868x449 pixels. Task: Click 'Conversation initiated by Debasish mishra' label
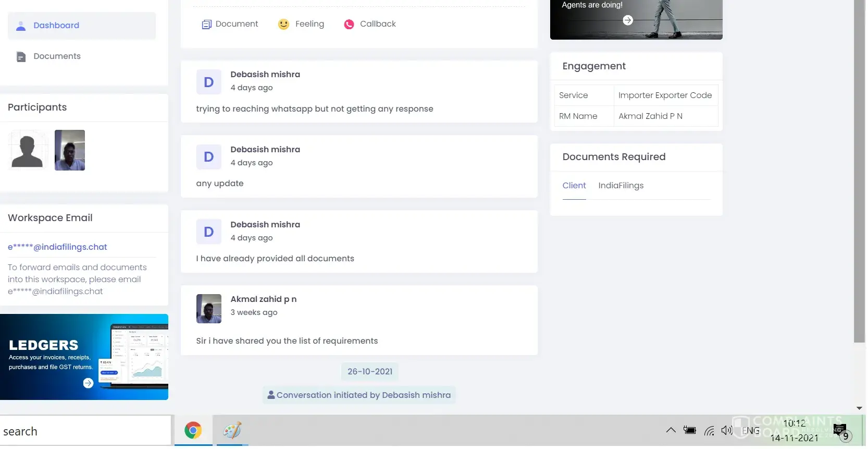(x=359, y=395)
